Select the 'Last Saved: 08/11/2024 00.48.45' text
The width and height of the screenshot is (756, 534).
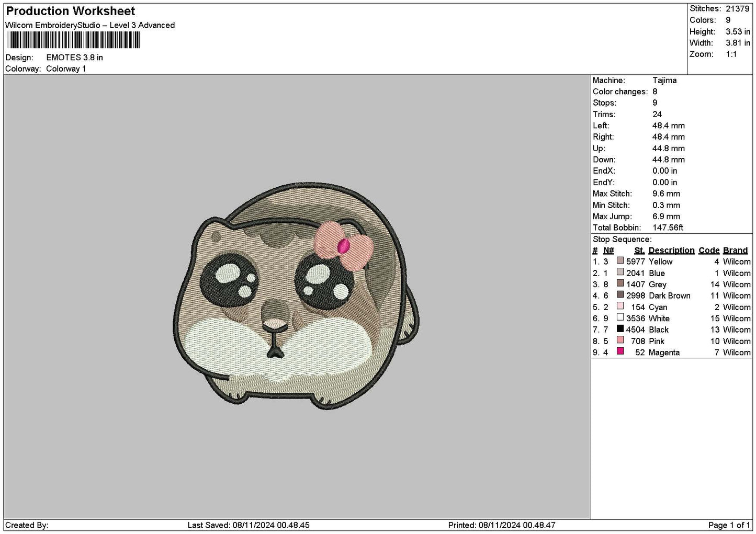248,525
